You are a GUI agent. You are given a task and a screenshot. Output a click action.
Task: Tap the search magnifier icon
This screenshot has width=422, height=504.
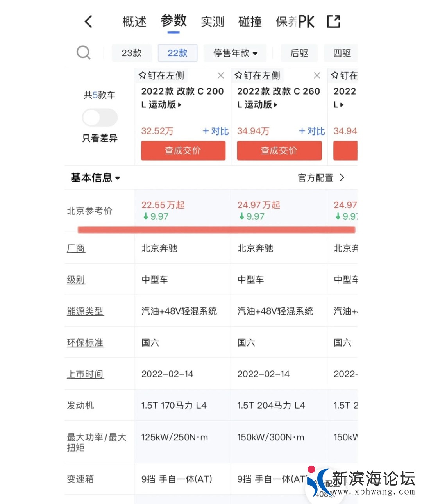[x=83, y=52]
